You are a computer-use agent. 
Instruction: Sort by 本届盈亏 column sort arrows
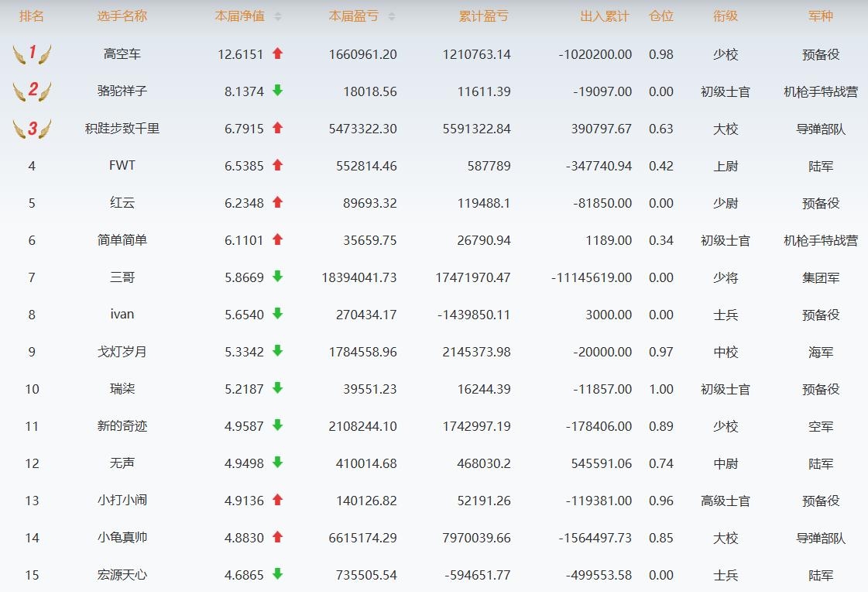[x=391, y=16]
